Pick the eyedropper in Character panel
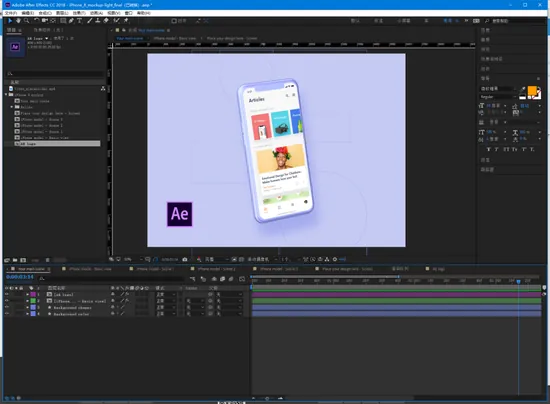The height and width of the screenshot is (404, 550). pyautogui.click(x=523, y=89)
